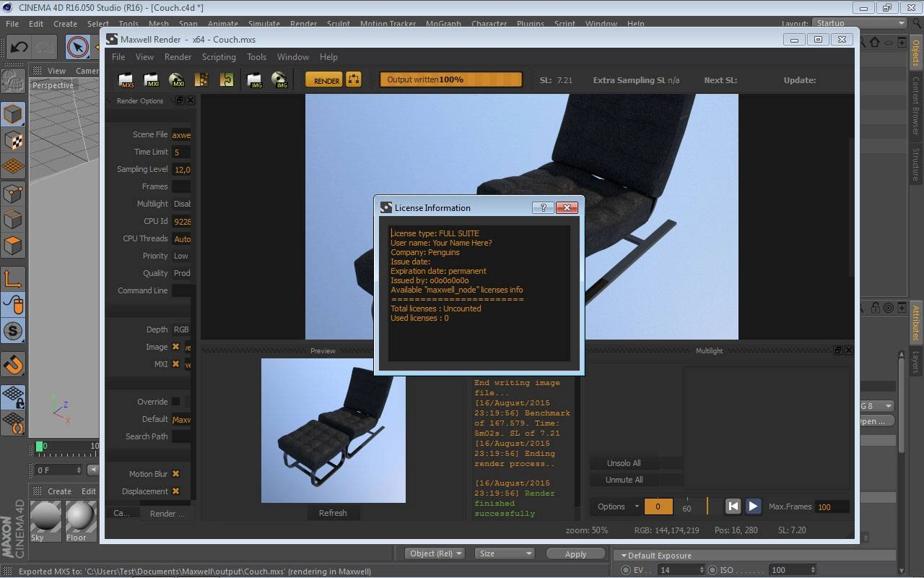Open the Quality dropdown showing Prod
The image size is (924, 578).
tap(182, 273)
